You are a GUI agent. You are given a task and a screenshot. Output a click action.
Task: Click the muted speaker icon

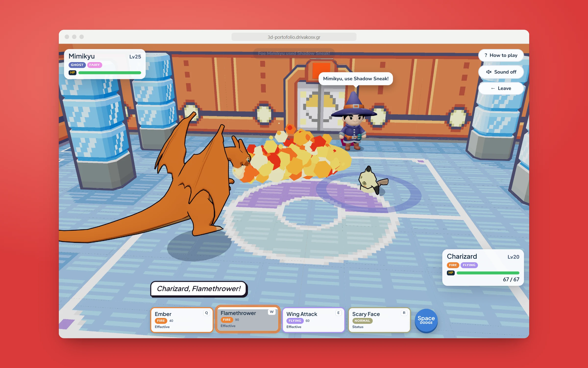[x=489, y=72]
